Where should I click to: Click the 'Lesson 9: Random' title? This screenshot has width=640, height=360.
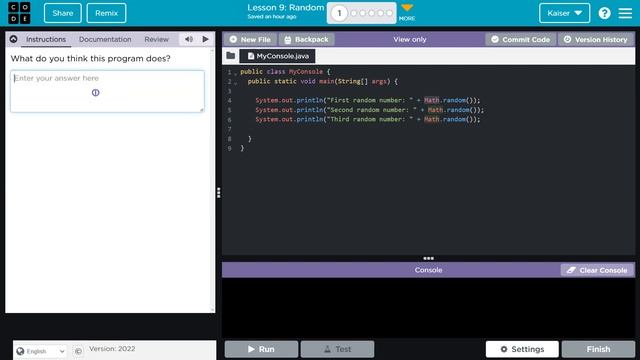point(286,8)
